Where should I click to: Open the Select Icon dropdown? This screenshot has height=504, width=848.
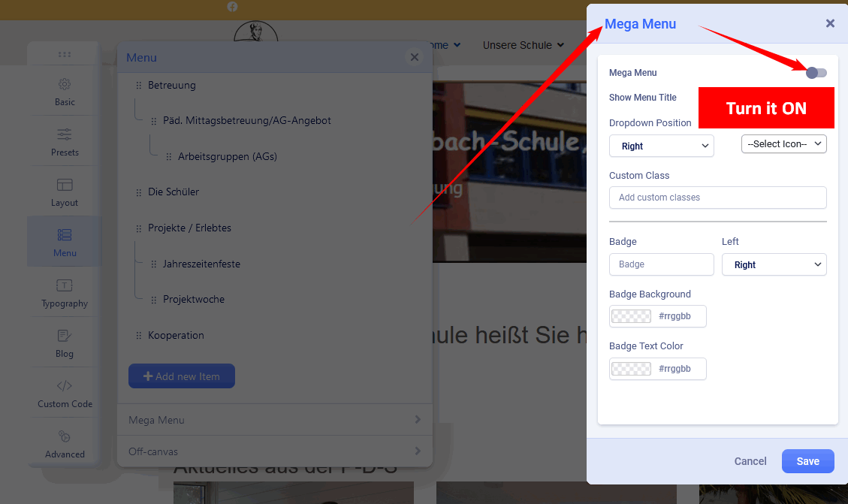pyautogui.click(x=783, y=143)
